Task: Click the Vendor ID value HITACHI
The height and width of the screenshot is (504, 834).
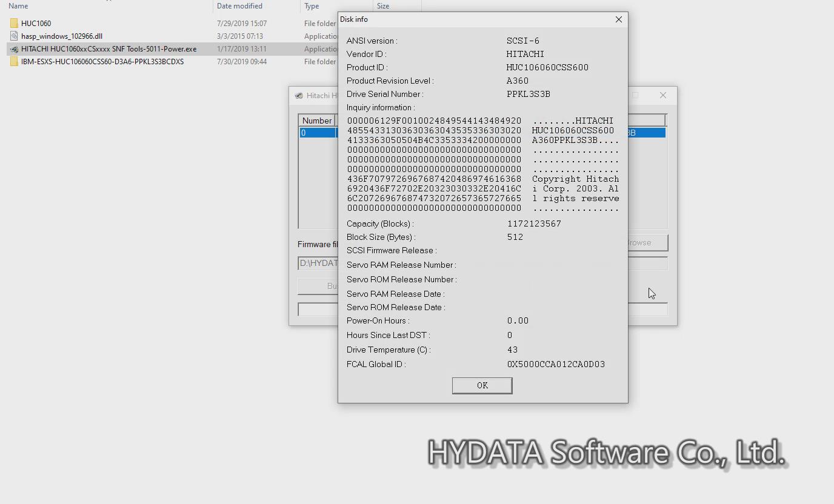Action: click(525, 54)
